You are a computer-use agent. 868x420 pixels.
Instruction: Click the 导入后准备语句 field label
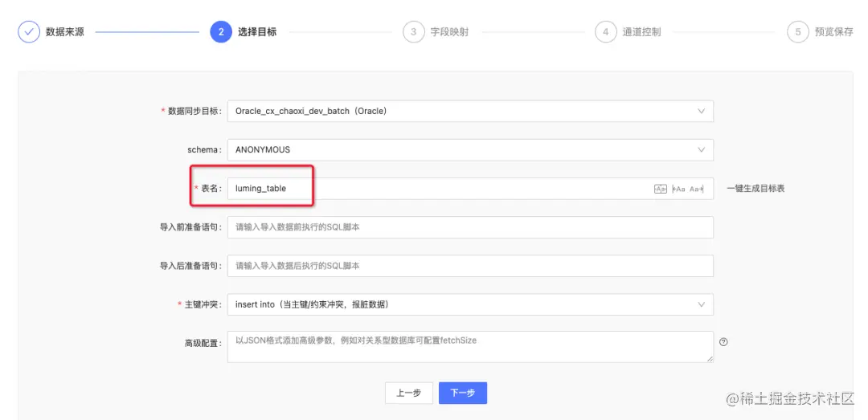point(191,266)
